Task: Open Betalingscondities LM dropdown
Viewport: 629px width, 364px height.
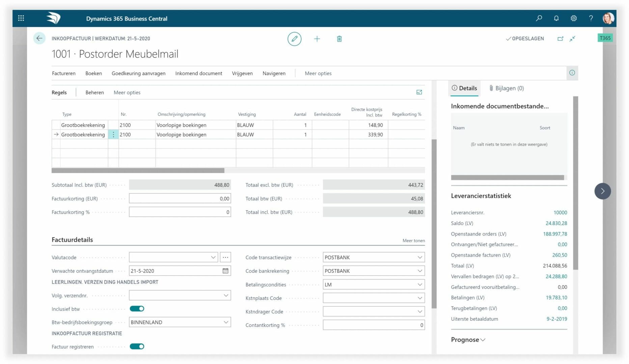Action: 420,285
